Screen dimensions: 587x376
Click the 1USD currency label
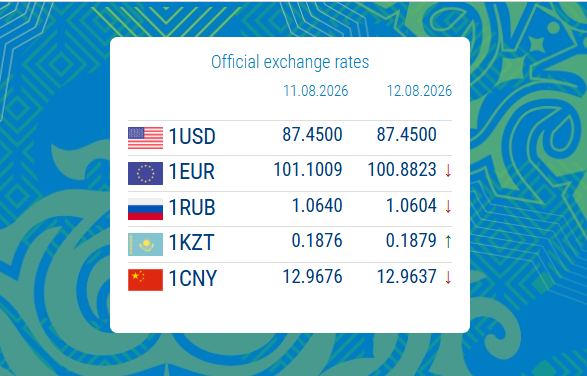pyautogui.click(x=192, y=136)
